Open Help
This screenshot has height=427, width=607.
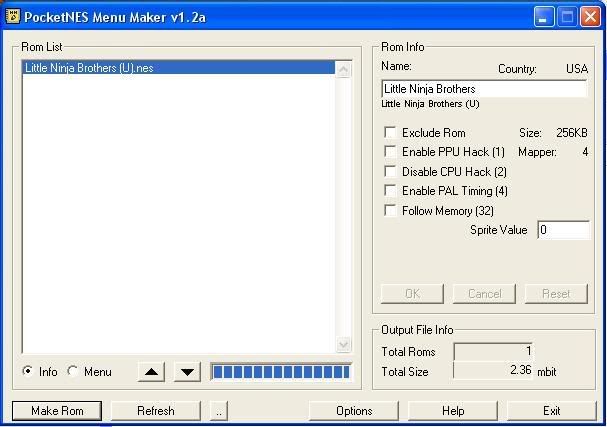coord(453,411)
